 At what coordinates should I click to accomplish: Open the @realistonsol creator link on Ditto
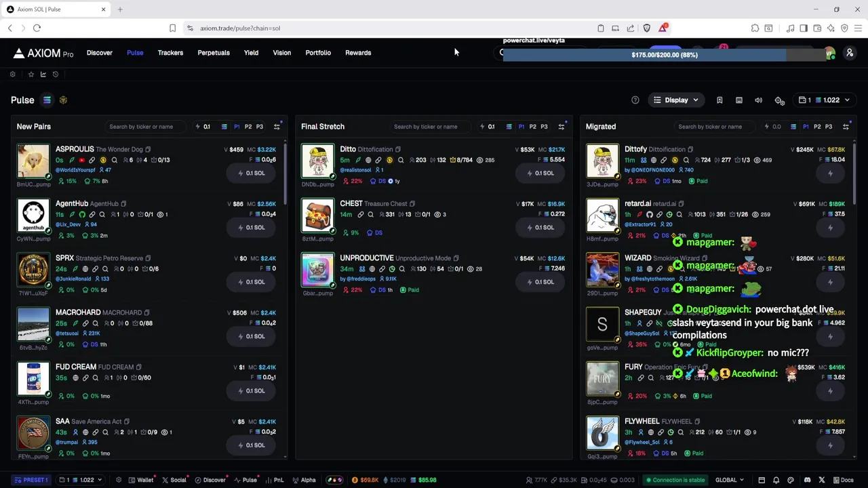click(x=355, y=170)
